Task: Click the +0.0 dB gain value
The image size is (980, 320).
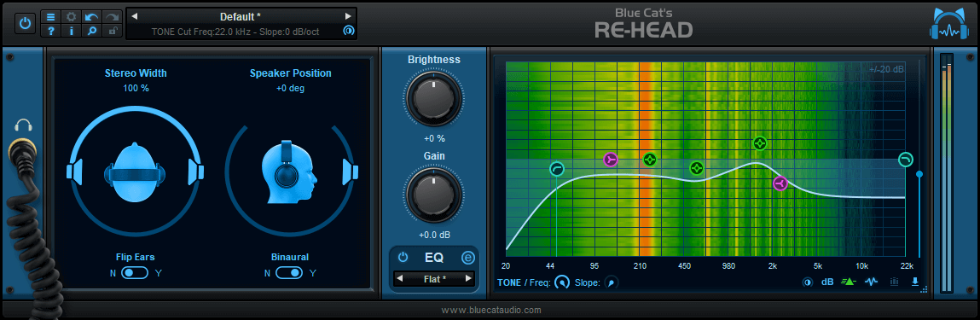Action: click(434, 235)
